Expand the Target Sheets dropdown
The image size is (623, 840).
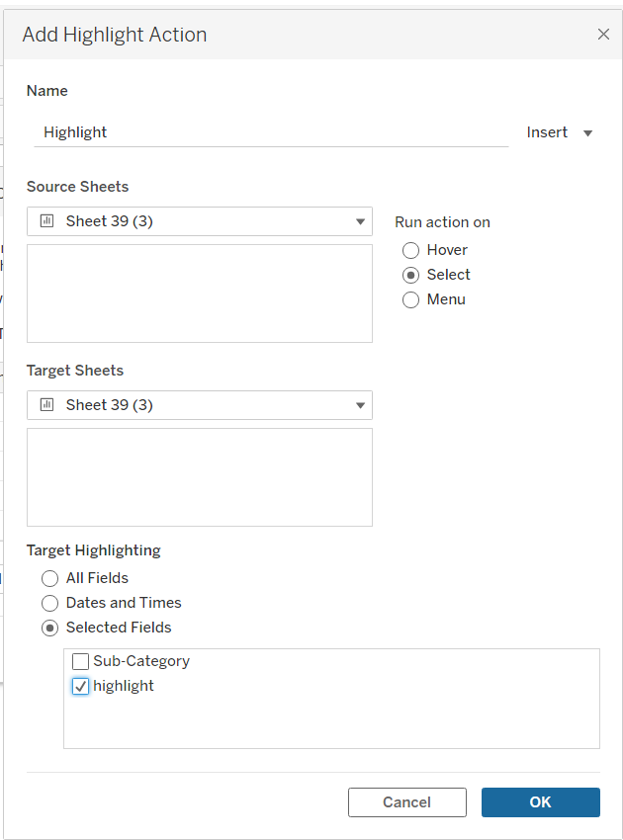point(360,405)
